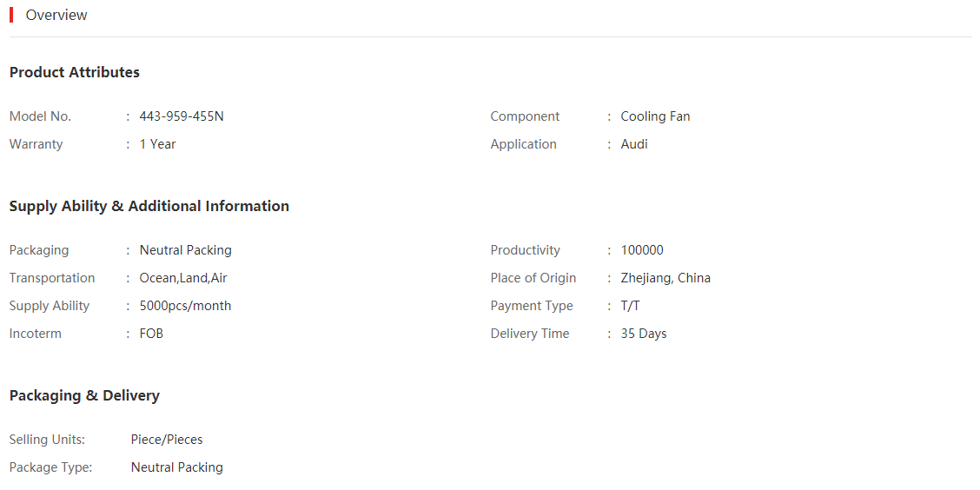
Task: Click the Component label
Action: [525, 117]
